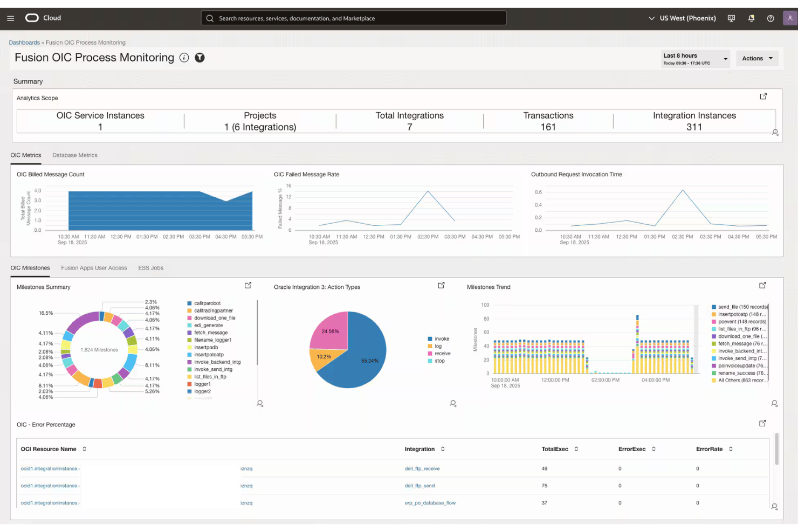798x532 pixels.
Task: Select the ESS Jobs tab
Action: pyautogui.click(x=150, y=268)
